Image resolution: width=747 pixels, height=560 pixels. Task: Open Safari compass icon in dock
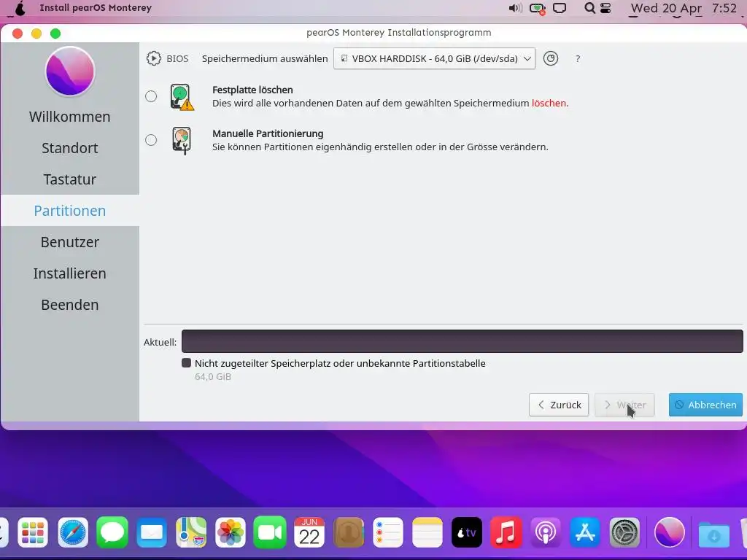[73, 532]
